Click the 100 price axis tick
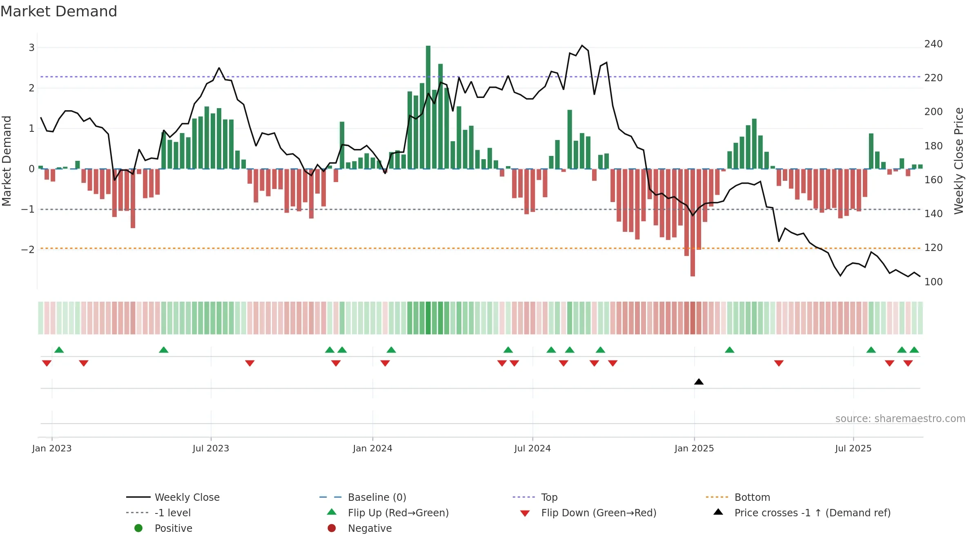The height and width of the screenshot is (551, 980). (933, 282)
